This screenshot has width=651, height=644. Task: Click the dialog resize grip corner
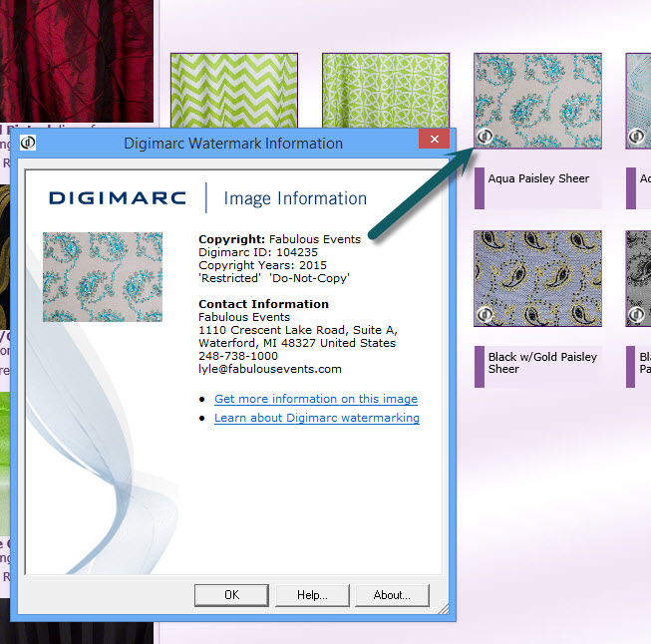[x=444, y=609]
